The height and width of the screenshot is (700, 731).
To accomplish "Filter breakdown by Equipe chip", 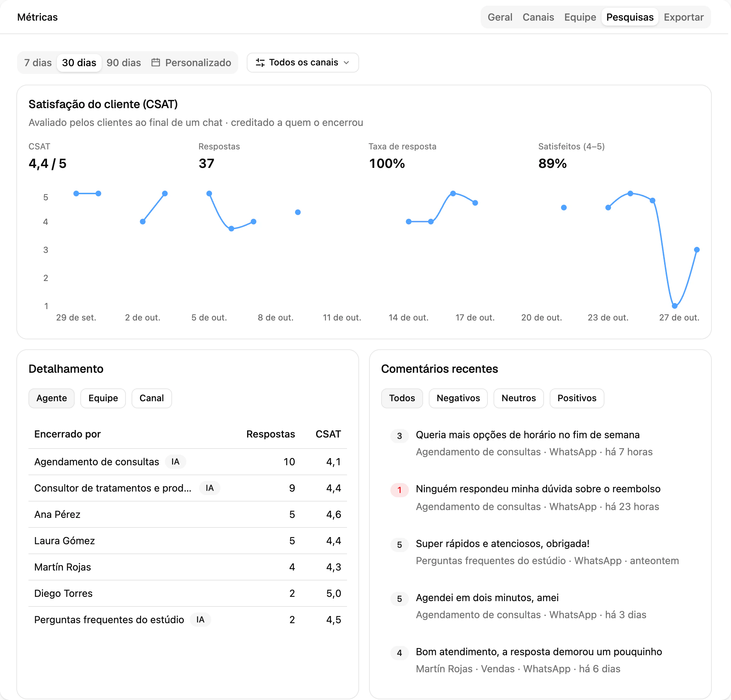I will [103, 398].
